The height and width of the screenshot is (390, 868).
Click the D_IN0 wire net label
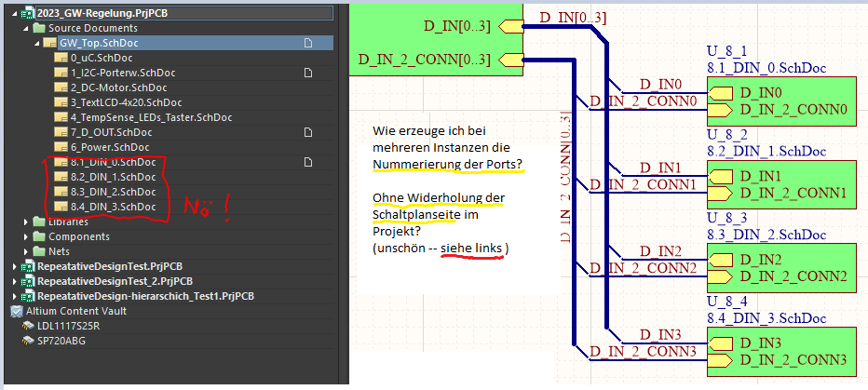[661, 85]
